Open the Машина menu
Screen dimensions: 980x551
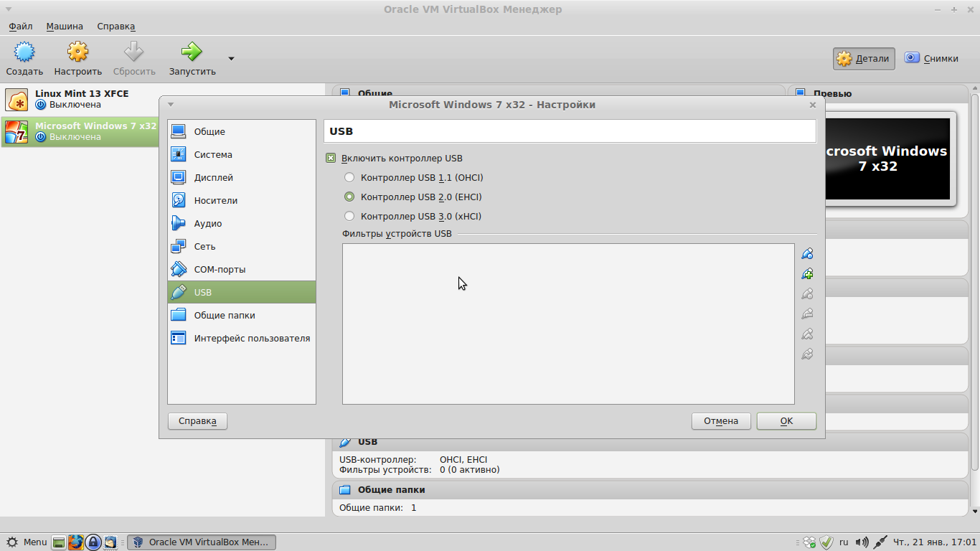click(65, 27)
